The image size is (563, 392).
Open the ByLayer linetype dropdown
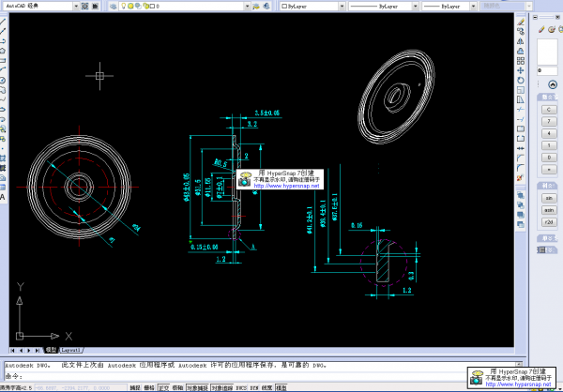tap(416, 7)
